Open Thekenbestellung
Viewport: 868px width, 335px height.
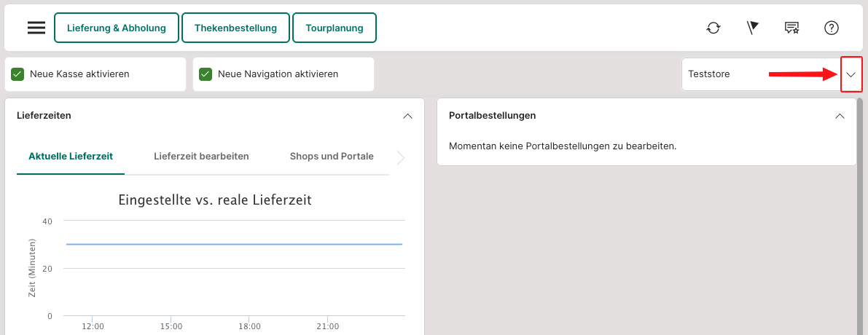(235, 28)
